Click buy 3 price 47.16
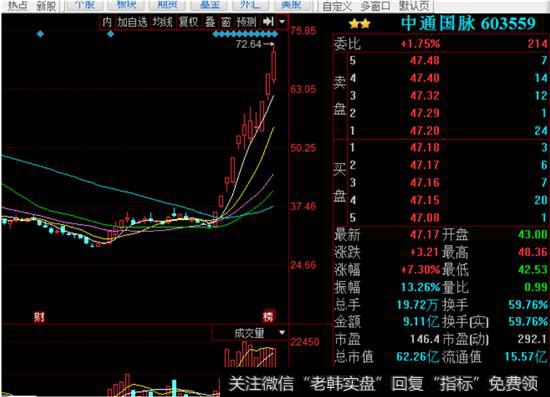Viewport: 550px width, 397px height. (x=424, y=183)
